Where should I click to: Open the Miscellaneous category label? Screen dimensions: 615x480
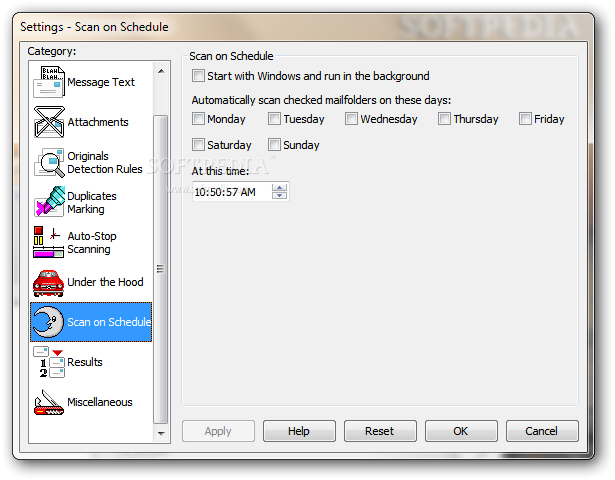click(100, 402)
